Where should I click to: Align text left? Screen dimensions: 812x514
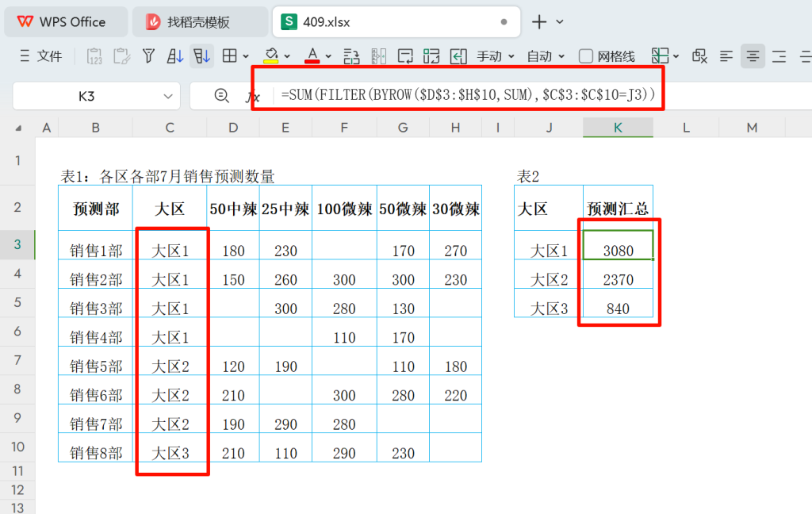click(x=726, y=56)
